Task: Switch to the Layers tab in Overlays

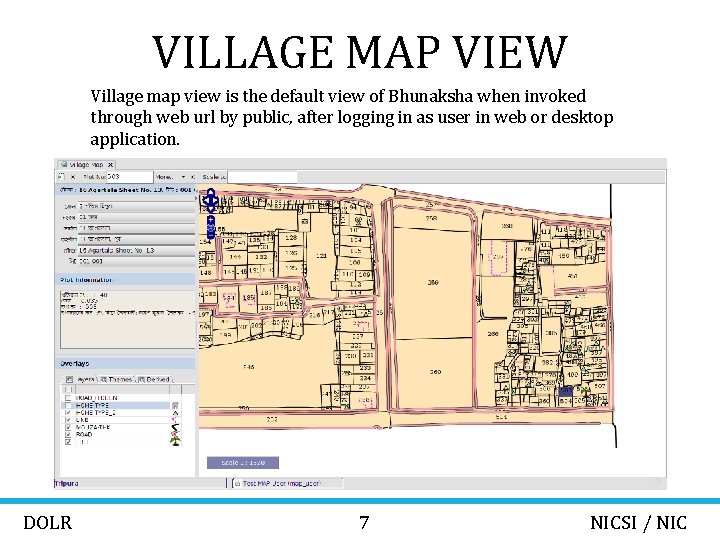Action: (81, 379)
